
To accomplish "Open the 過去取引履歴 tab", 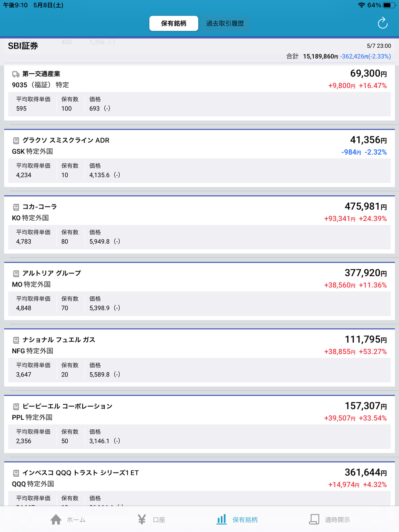I will tap(225, 24).
